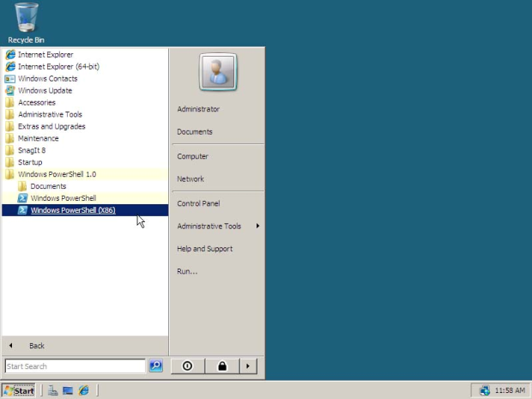Click the Administrative Tools folder icon in programs list
Image resolution: width=532 pixels, height=399 pixels.
(x=10, y=114)
